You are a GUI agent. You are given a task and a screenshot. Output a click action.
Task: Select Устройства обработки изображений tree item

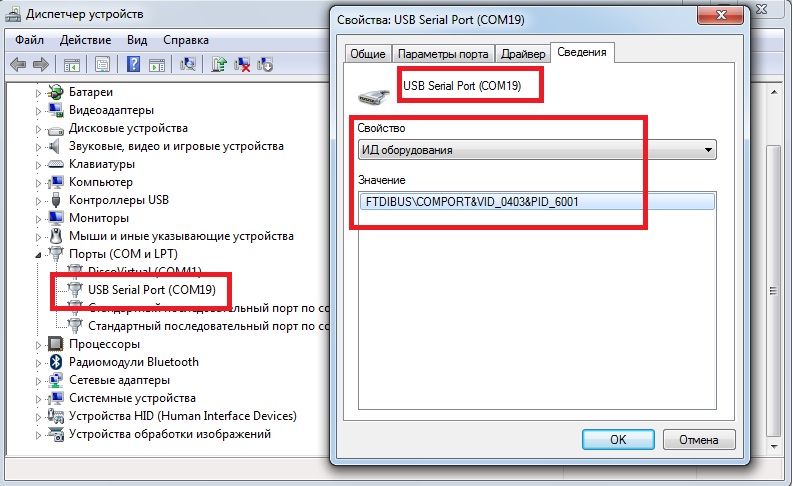click(x=170, y=434)
